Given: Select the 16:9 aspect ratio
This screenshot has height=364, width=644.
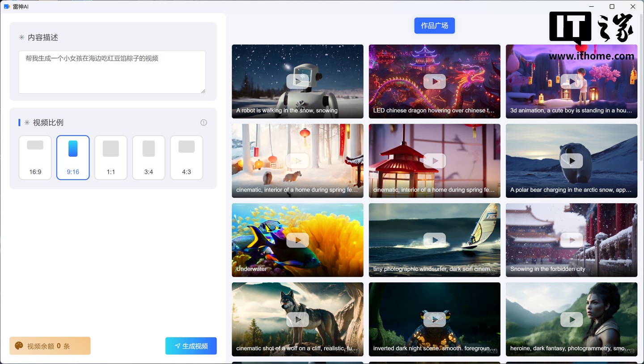Looking at the screenshot, I should pos(35,158).
